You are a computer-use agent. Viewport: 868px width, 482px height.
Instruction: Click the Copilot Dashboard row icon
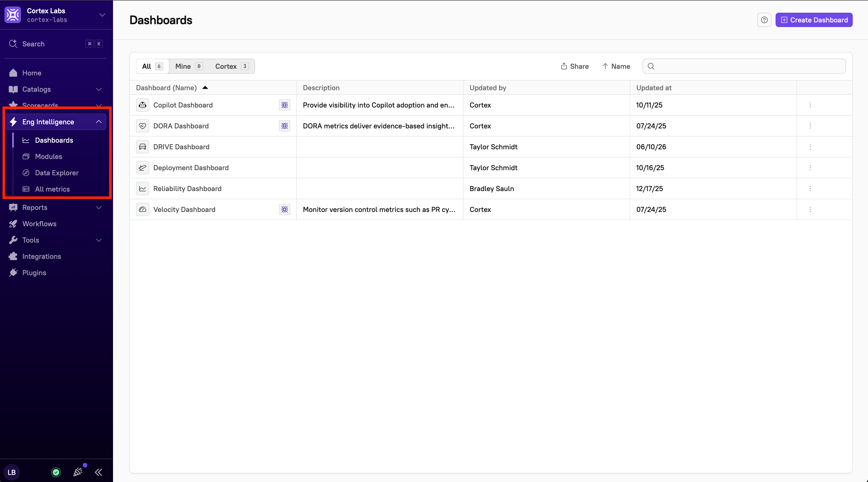(x=143, y=105)
